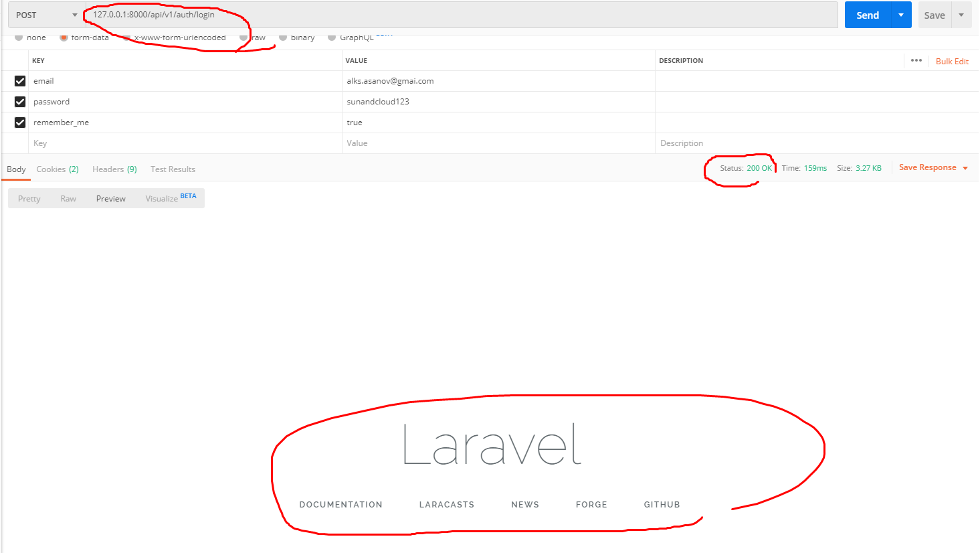Open column options three-dots menu
The image size is (980, 553).
[916, 60]
